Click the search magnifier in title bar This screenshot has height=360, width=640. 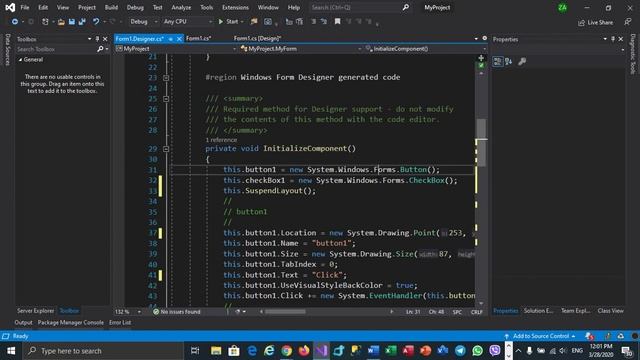click(405, 7)
